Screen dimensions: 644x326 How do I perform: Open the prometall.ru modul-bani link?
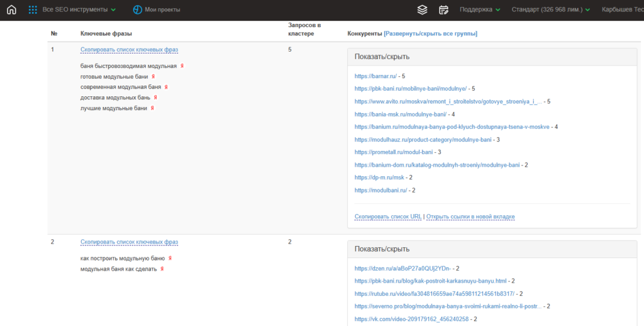pyautogui.click(x=394, y=152)
